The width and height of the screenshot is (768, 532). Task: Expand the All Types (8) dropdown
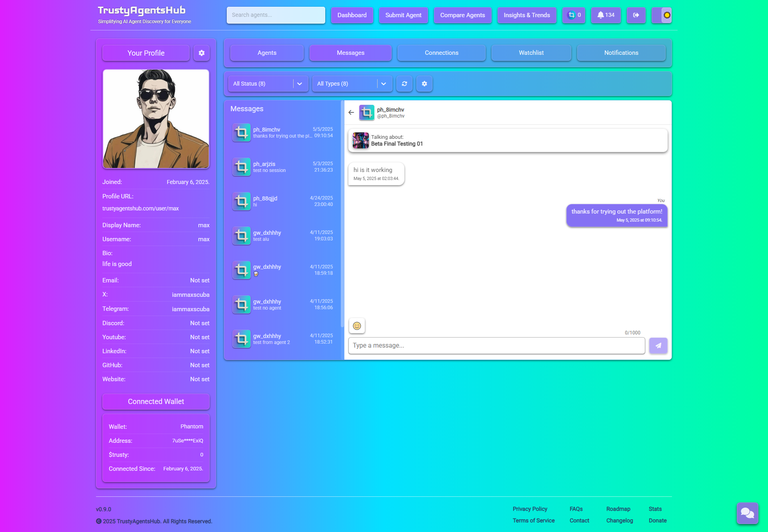(x=384, y=84)
